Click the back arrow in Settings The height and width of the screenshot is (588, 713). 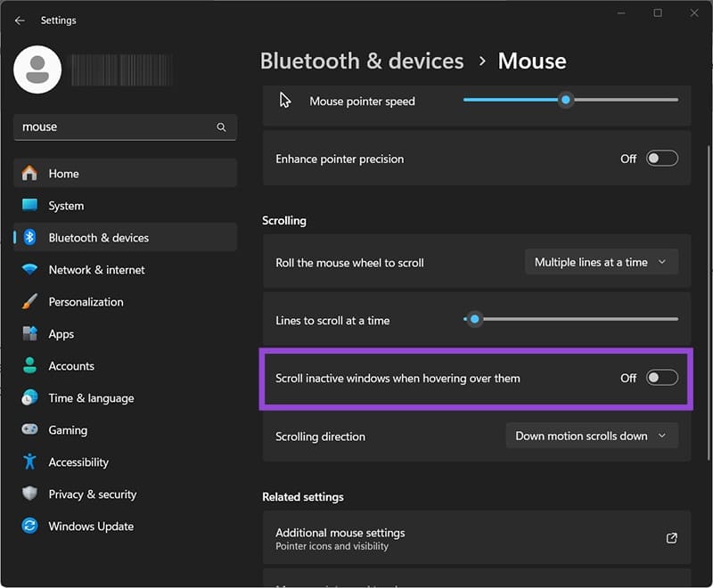[20, 20]
